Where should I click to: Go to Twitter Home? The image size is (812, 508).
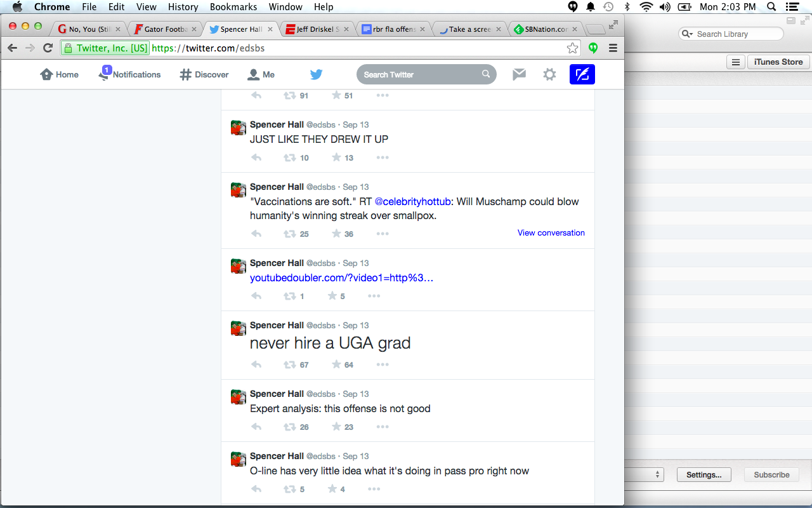pyautogui.click(x=60, y=74)
